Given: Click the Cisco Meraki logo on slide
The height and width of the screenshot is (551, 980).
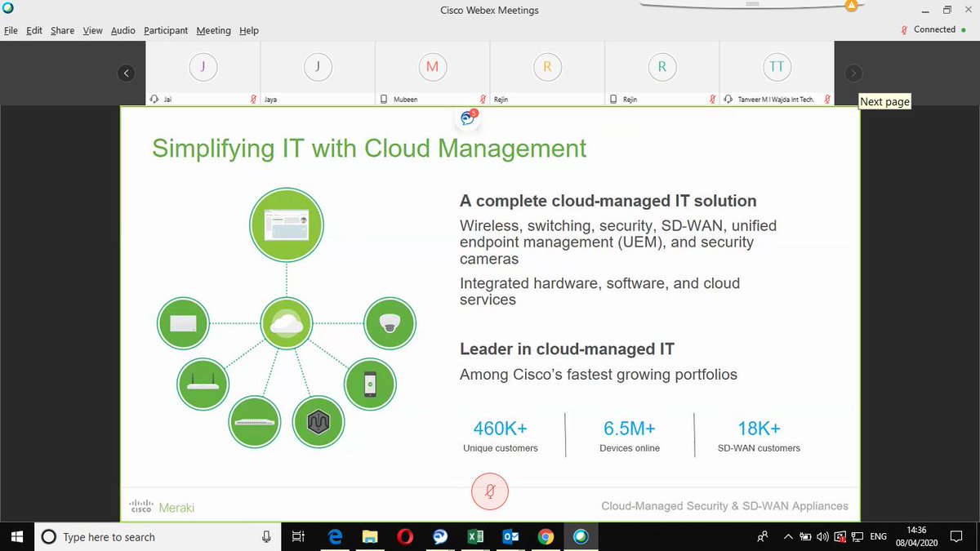Looking at the screenshot, I should click(163, 506).
